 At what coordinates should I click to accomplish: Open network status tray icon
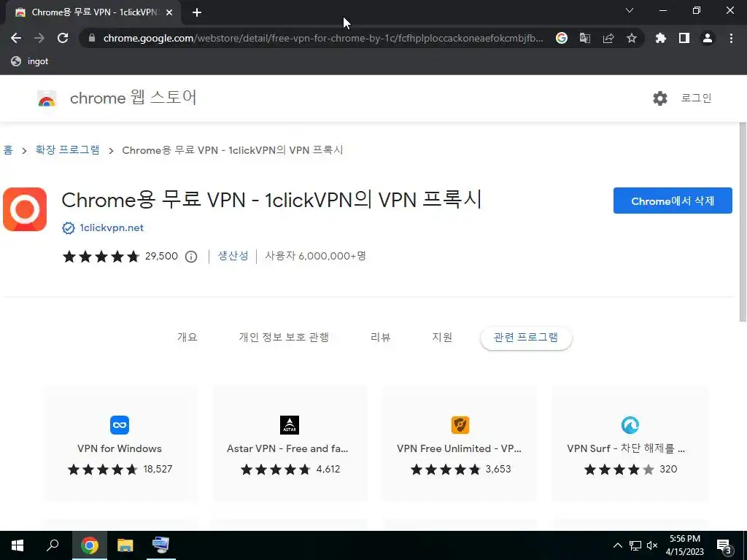tap(635, 545)
